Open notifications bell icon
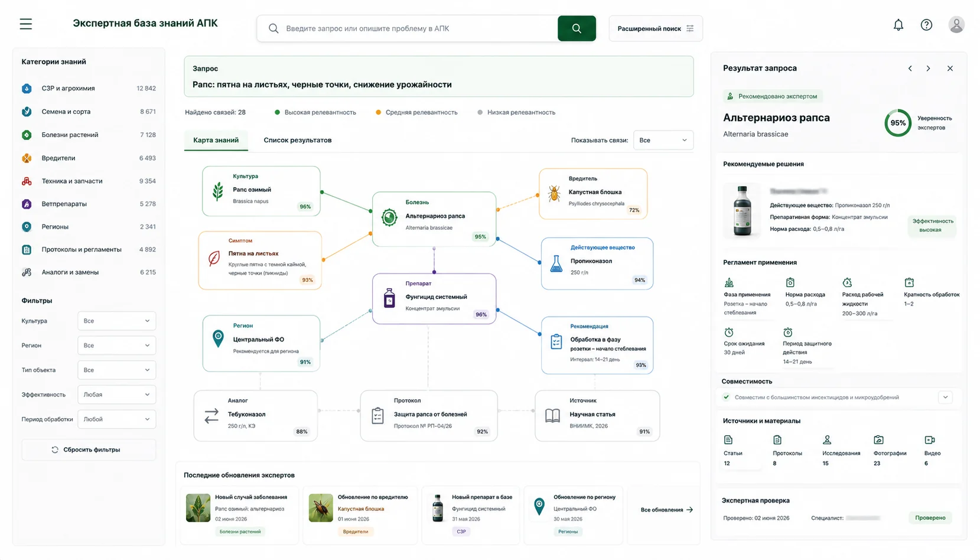The height and width of the screenshot is (560, 980). coord(898,25)
